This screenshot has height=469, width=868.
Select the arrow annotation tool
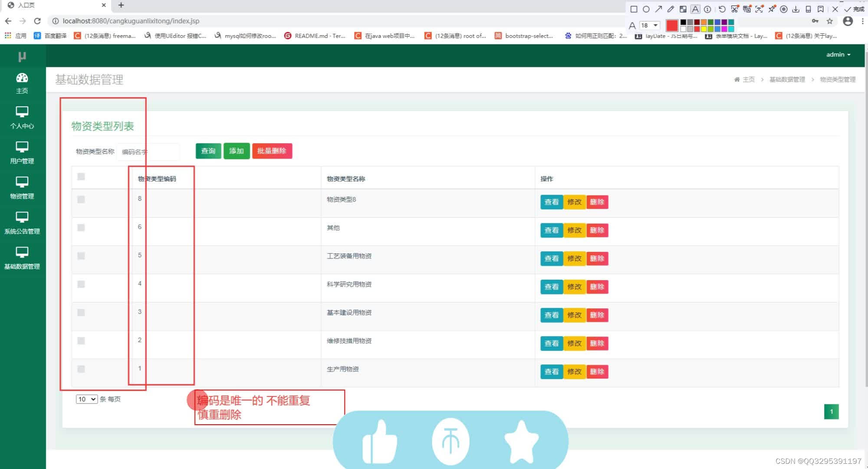pos(658,9)
